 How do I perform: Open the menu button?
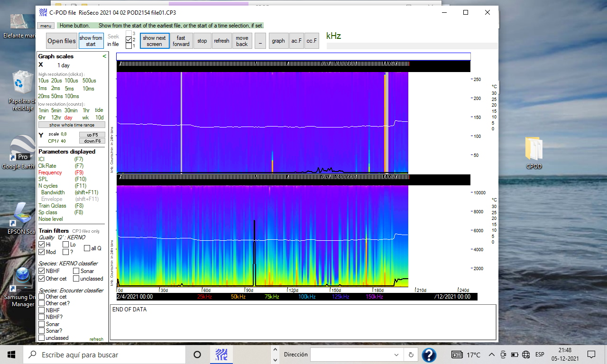tap(46, 26)
